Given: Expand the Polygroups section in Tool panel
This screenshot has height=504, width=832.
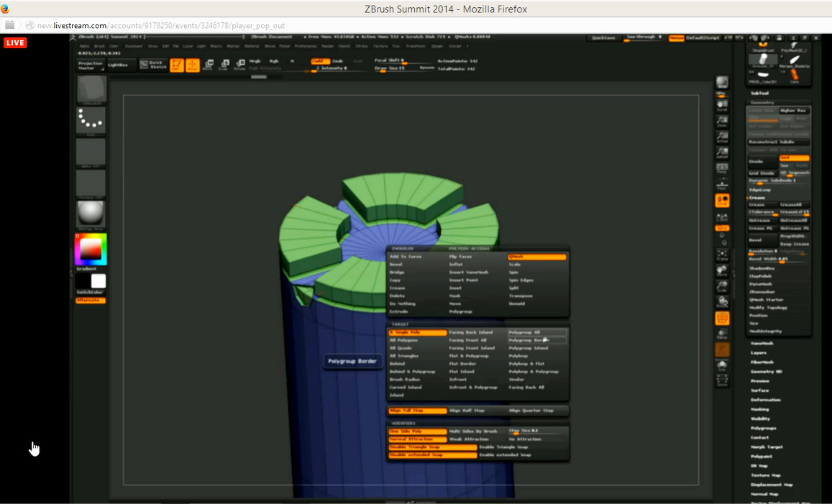Looking at the screenshot, I should (x=763, y=428).
